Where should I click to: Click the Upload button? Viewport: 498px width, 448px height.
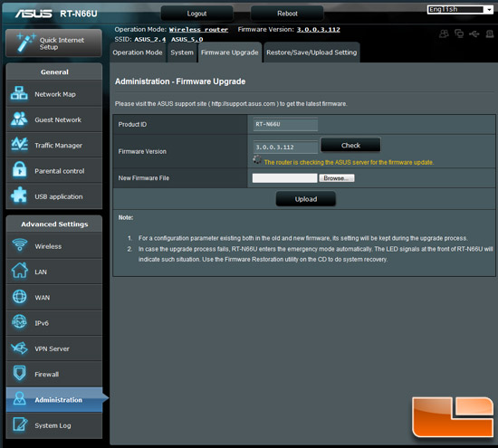[x=305, y=199]
